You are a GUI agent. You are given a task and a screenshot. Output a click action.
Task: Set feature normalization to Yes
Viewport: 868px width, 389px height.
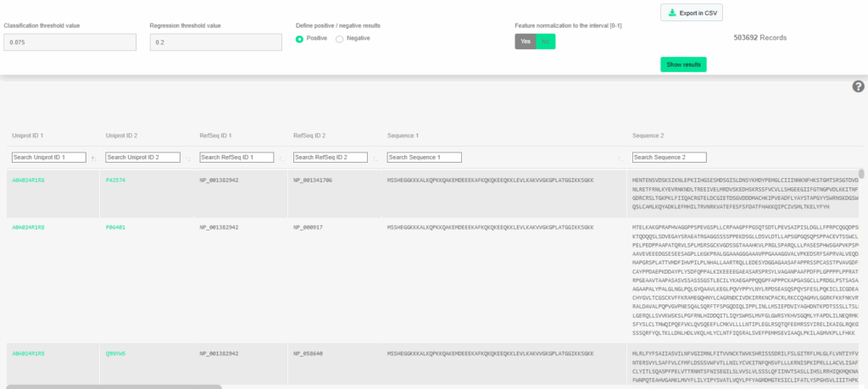525,42
